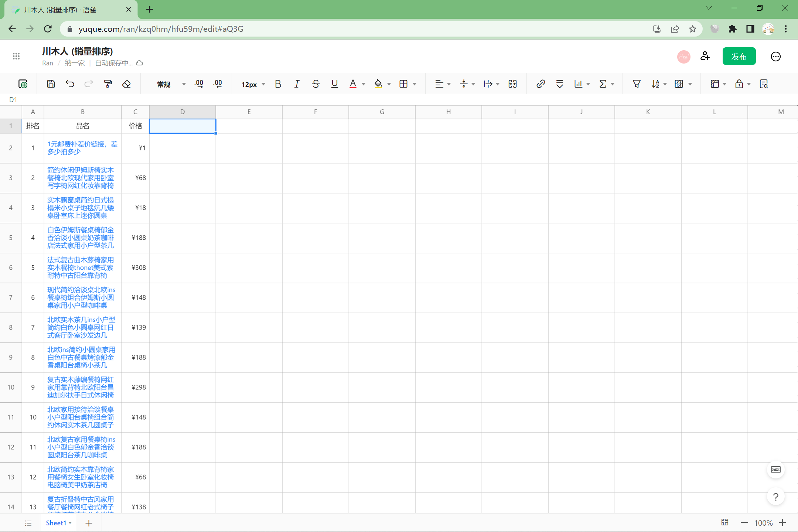Toggle bold formatting
798x532 pixels.
[x=278, y=84]
